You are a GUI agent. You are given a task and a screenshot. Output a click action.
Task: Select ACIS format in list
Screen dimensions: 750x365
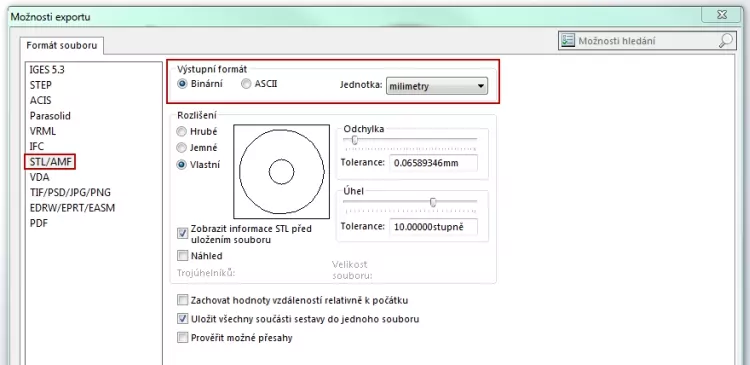point(40,100)
